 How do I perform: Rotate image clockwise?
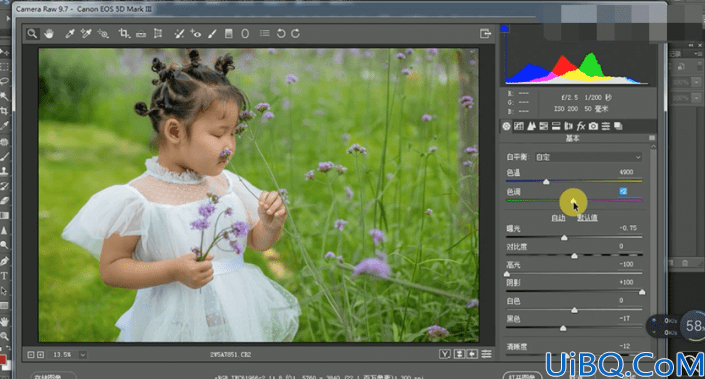coord(295,34)
